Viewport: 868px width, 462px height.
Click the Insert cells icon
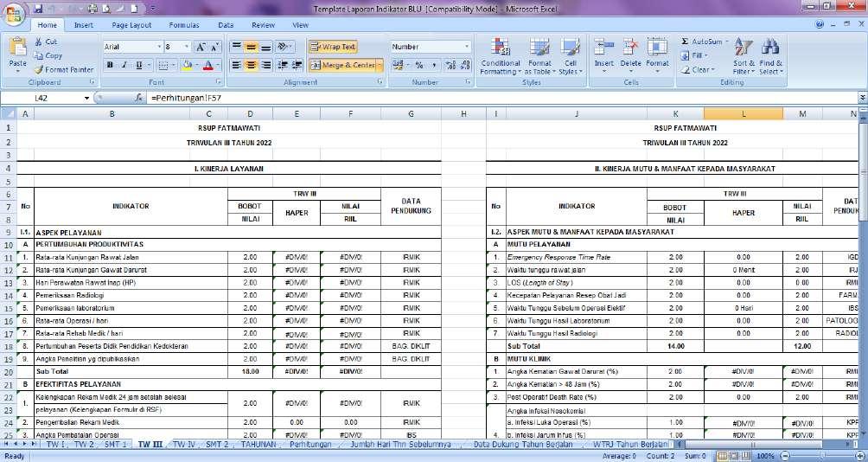coord(604,48)
